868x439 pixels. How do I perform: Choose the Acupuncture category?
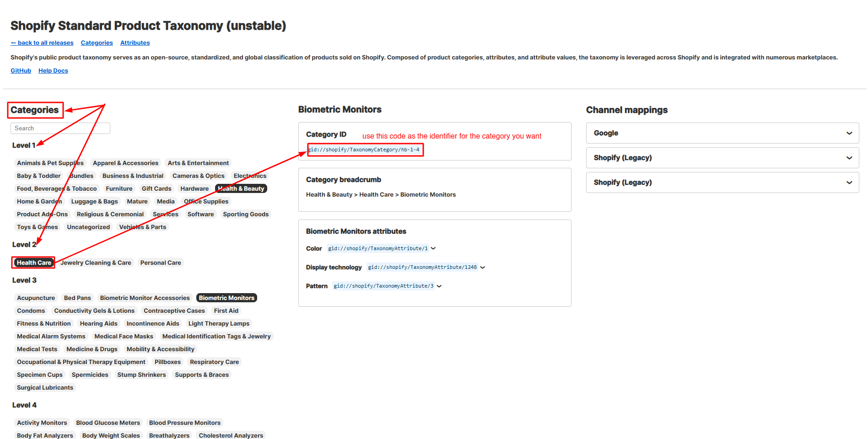click(x=36, y=298)
